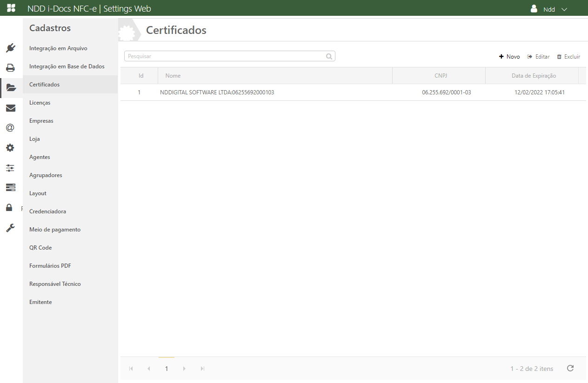
Task: Open the QR Code menu entry
Action: coord(40,248)
